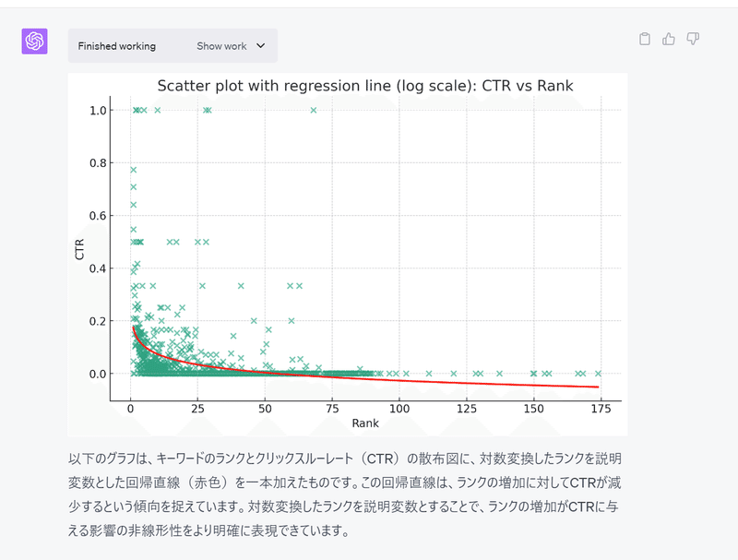The height and width of the screenshot is (560, 738).
Task: Copy the response using the clipboard icon
Action: point(645,39)
